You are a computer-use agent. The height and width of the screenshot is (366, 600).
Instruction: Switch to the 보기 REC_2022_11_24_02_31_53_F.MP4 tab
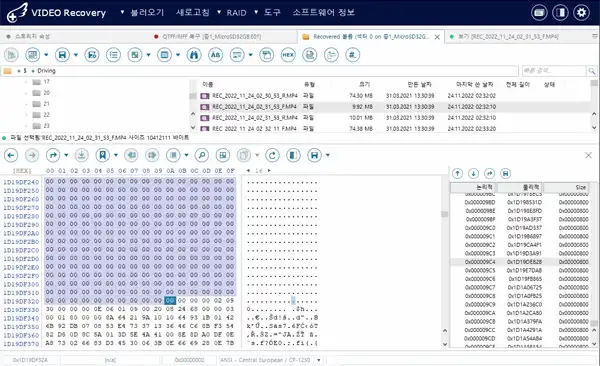[508, 36]
